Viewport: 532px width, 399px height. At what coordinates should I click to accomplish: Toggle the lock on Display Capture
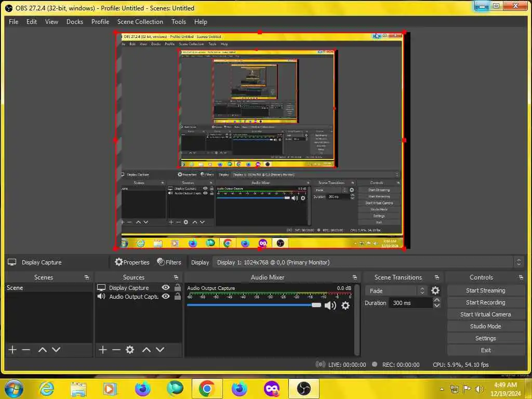click(x=177, y=287)
